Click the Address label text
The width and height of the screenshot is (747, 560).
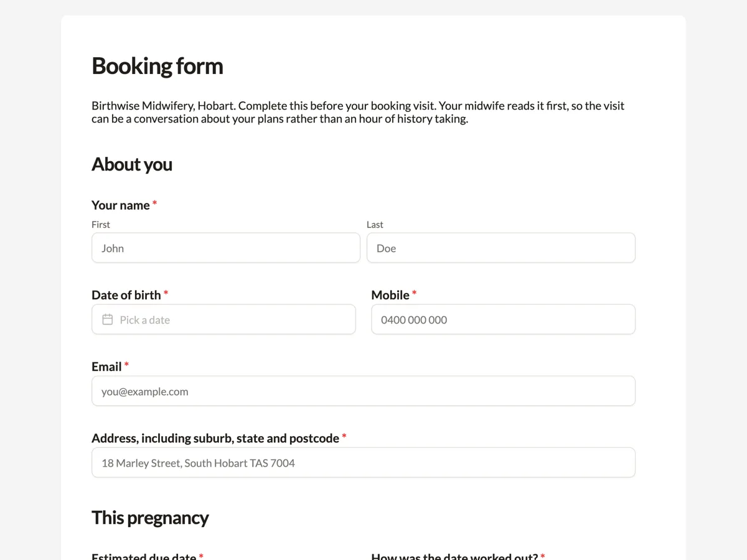pyautogui.click(x=215, y=438)
